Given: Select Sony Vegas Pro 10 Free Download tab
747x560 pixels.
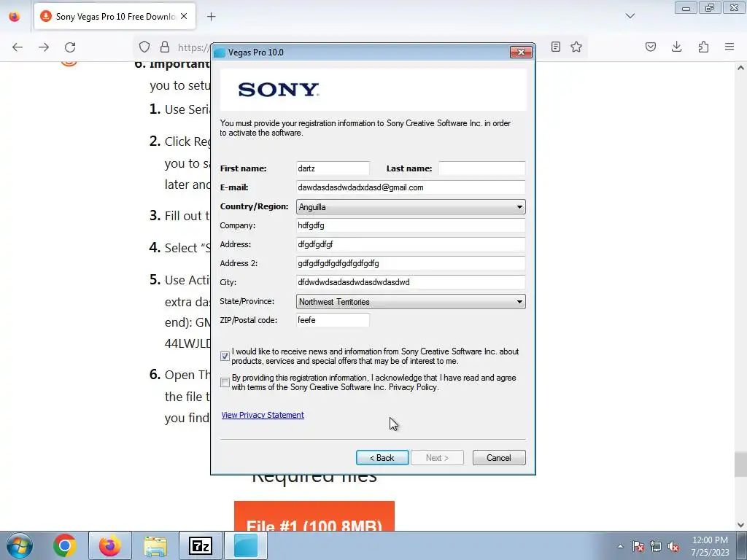Looking at the screenshot, I should [115, 17].
